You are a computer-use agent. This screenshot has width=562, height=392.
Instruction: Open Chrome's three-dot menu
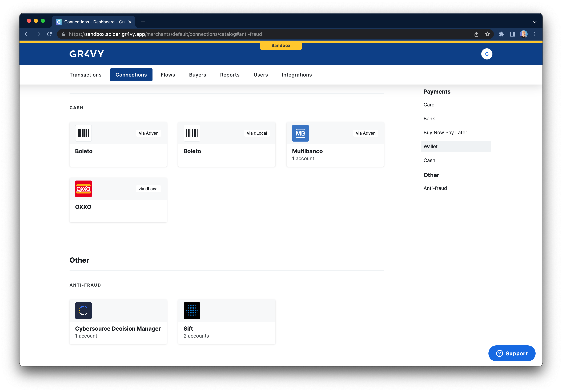coord(535,34)
